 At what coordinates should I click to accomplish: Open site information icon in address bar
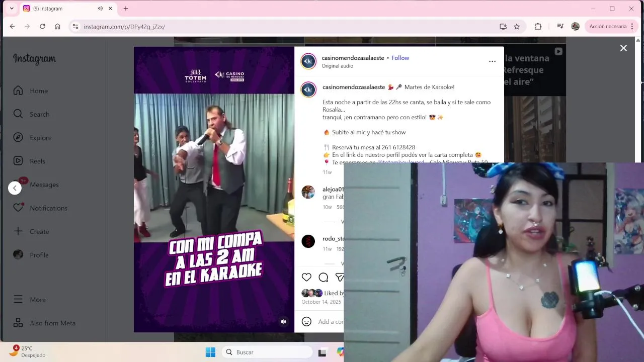[x=75, y=27]
